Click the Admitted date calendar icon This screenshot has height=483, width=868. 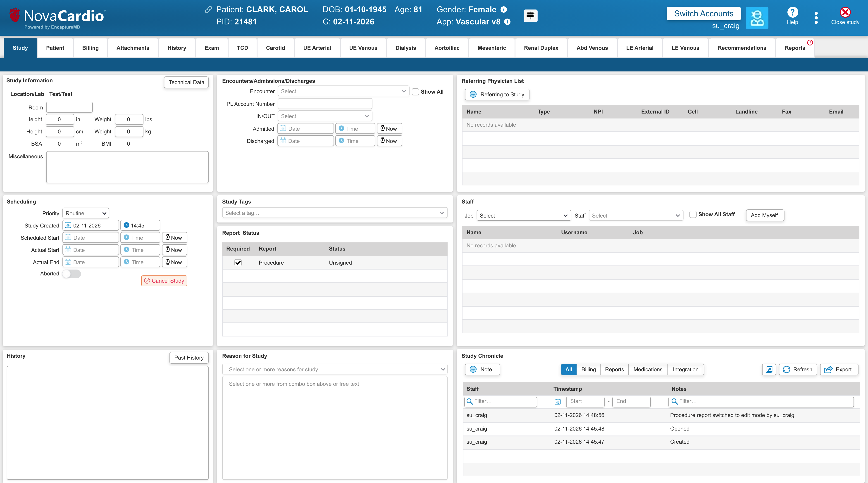coord(283,129)
